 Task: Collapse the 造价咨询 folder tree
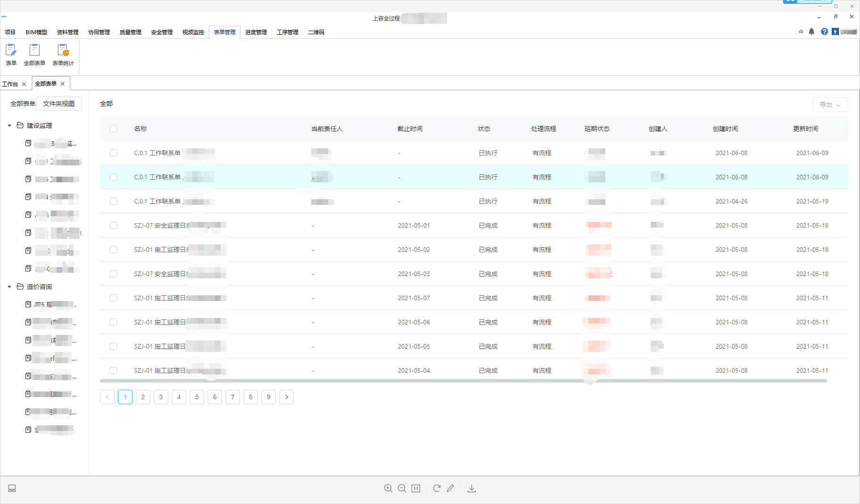pos(9,287)
